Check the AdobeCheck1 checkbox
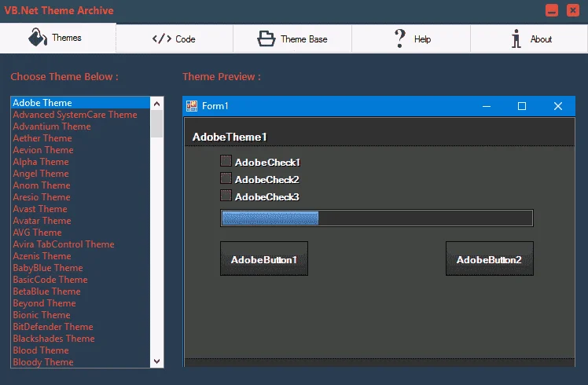This screenshot has height=385, width=588. pyautogui.click(x=226, y=161)
